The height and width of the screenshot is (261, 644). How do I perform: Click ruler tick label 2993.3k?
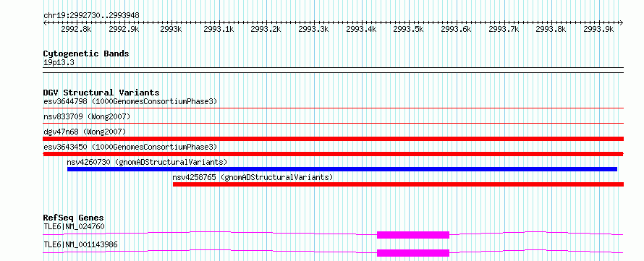click(313, 30)
